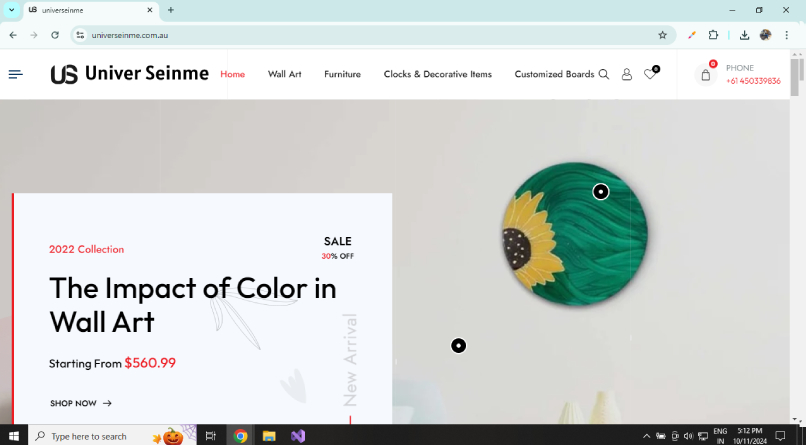Screen dimensions: 806x445
Task: Click the Univer Seinme logo
Action: click(x=130, y=74)
